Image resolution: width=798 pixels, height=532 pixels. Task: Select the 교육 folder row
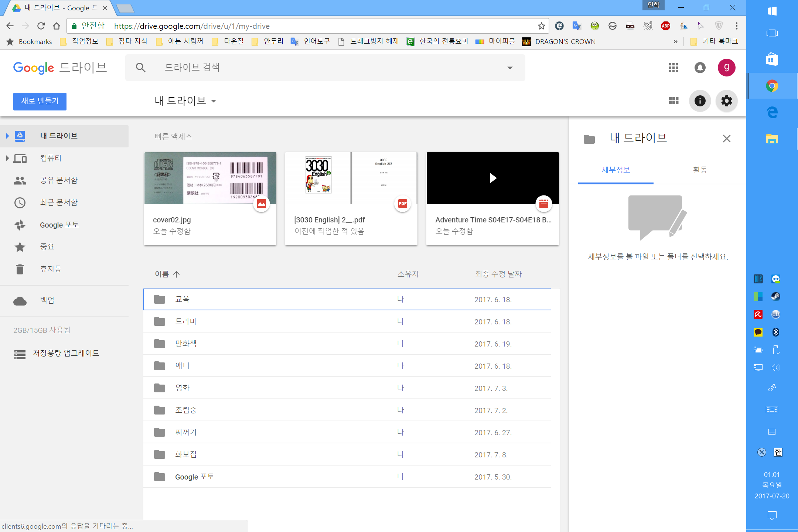347,299
